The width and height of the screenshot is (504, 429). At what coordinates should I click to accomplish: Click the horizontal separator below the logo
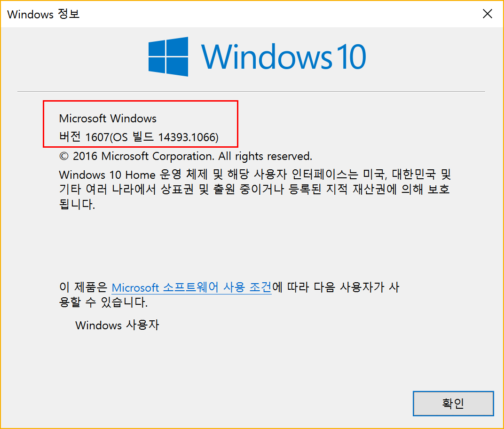pyautogui.click(x=251, y=92)
